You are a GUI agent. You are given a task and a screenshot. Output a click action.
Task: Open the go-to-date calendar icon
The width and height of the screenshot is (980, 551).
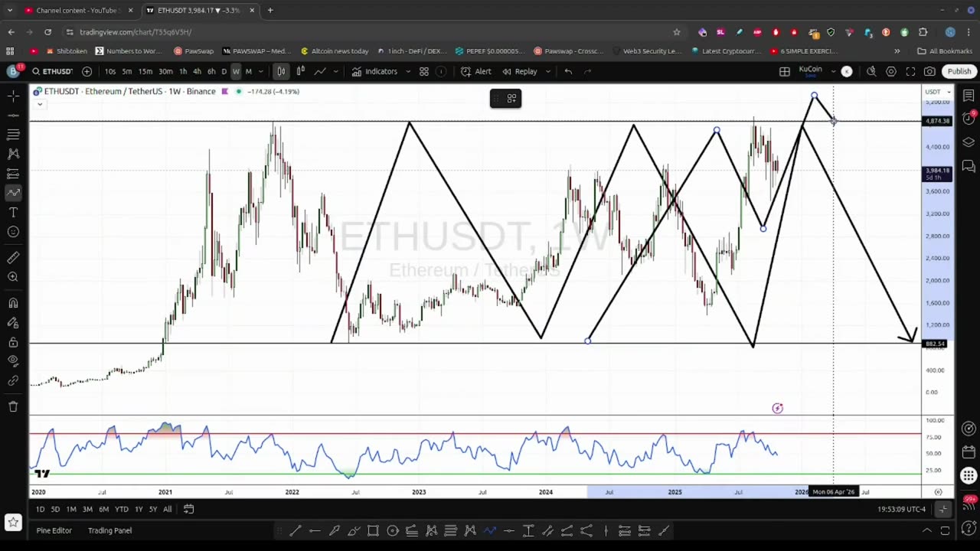click(x=188, y=509)
